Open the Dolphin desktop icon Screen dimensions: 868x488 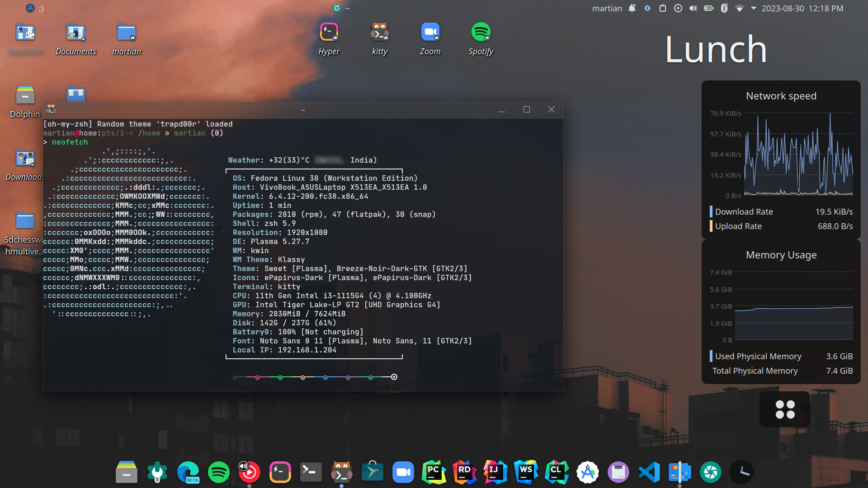click(x=25, y=102)
